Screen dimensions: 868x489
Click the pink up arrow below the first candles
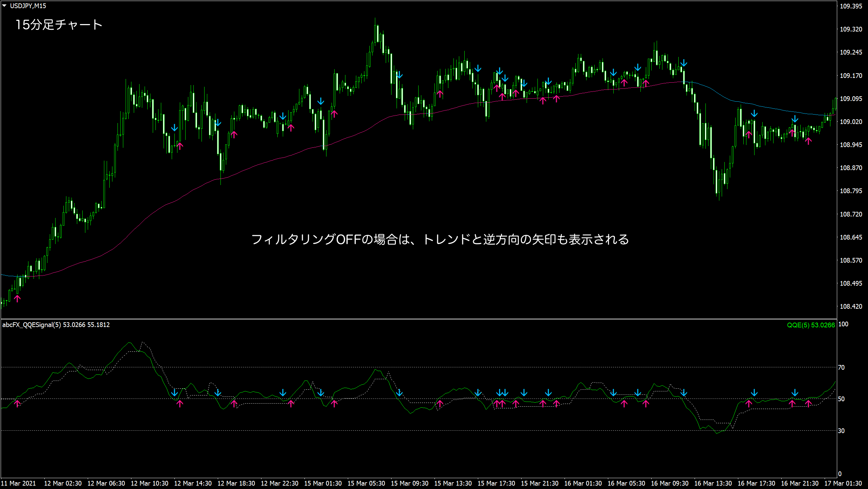[17, 298]
